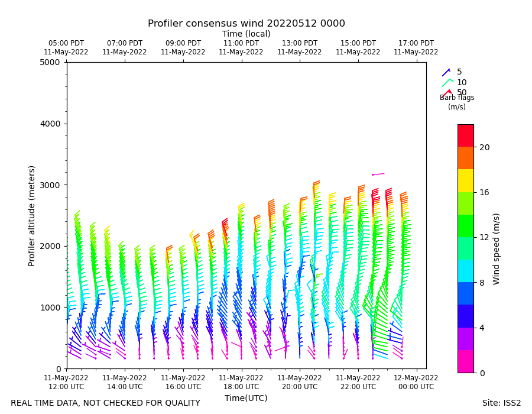The width and height of the screenshot is (532, 414).
Task: Click the cyan segment of the colorbar
Action: point(466,271)
